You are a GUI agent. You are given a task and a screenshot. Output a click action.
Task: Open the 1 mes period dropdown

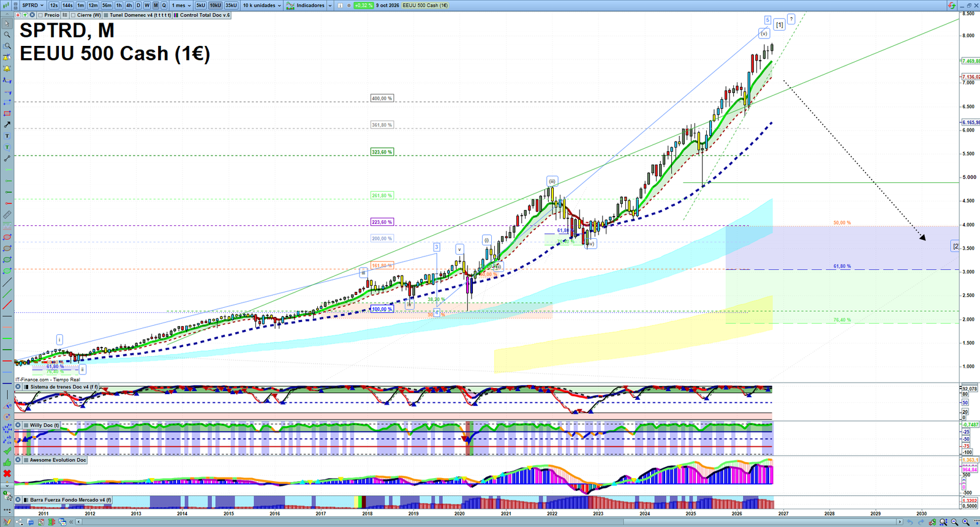(181, 6)
